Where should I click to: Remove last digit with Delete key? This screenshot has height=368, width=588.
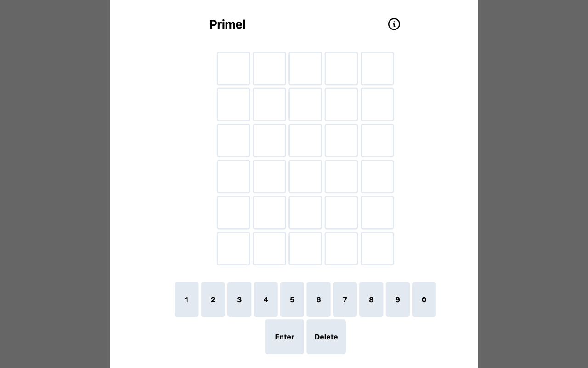click(326, 337)
